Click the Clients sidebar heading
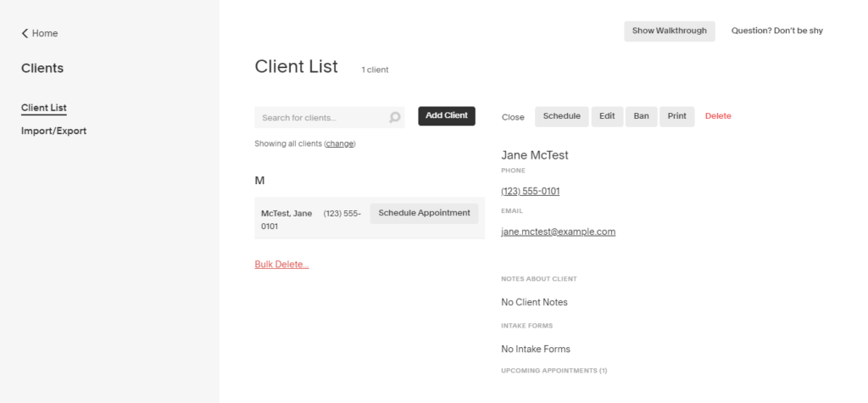Viewport: 868px width, 403px height. coord(42,68)
